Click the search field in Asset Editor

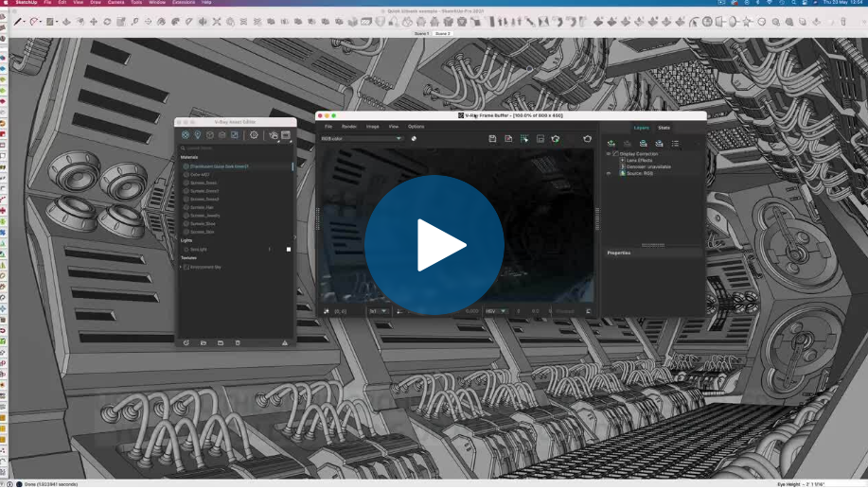235,148
